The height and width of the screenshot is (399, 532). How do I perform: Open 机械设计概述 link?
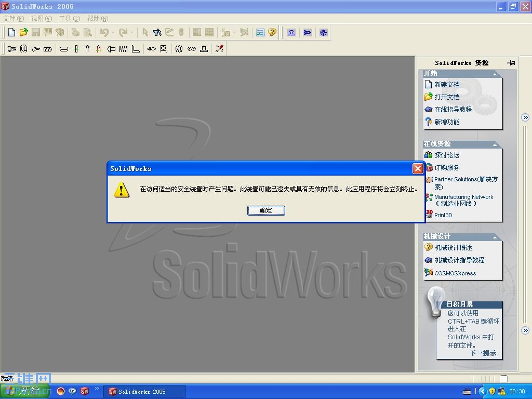pyautogui.click(x=453, y=248)
